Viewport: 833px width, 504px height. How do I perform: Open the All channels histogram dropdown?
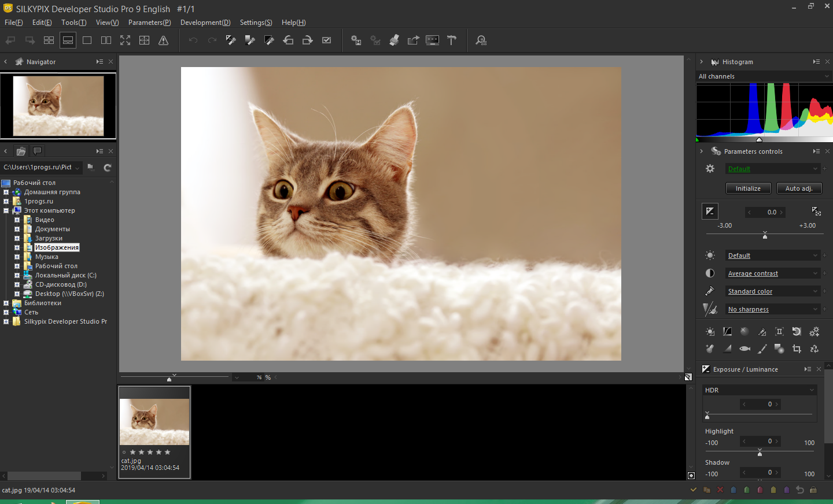[764, 76]
